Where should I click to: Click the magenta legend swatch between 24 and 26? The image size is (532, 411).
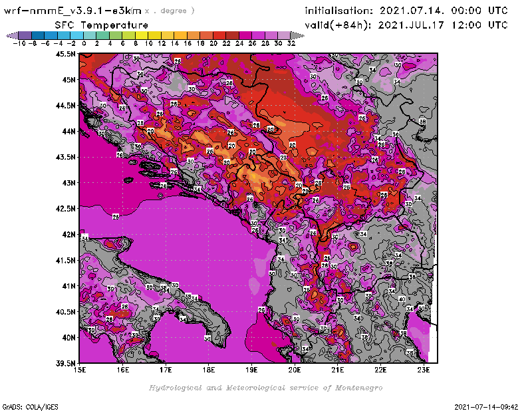tap(245, 35)
